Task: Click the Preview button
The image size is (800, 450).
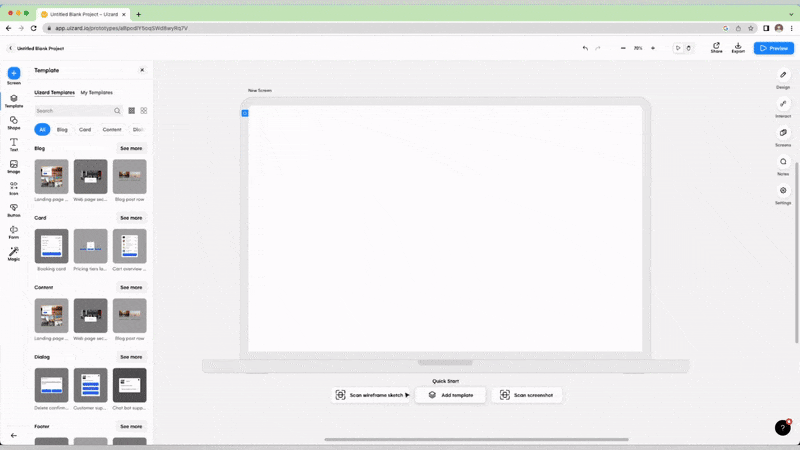Action: coord(774,48)
